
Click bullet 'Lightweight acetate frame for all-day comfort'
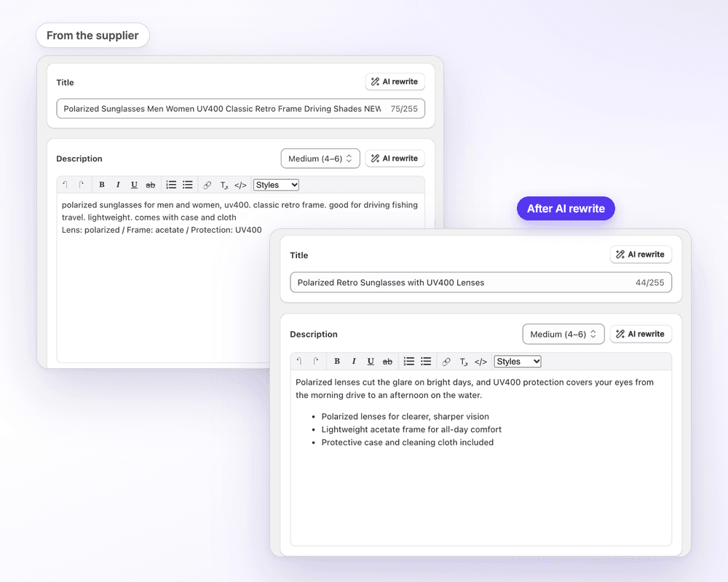pyautogui.click(x=411, y=429)
